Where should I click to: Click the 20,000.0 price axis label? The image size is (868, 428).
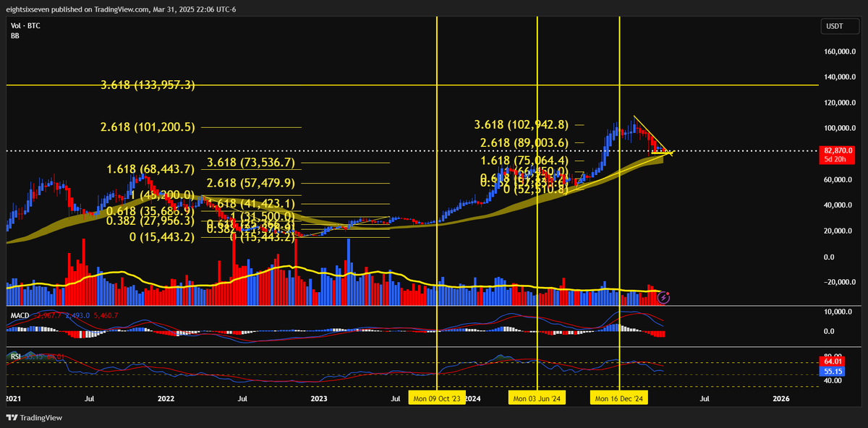pyautogui.click(x=839, y=231)
